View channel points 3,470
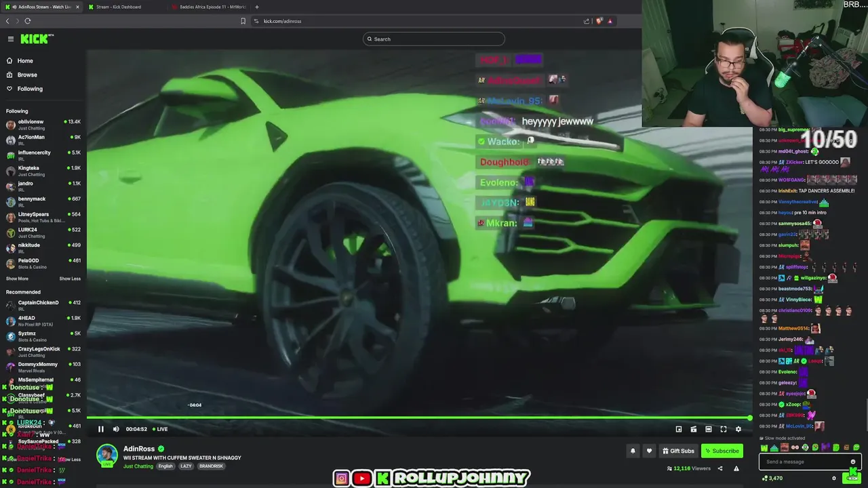This screenshot has width=868, height=488. [772, 479]
